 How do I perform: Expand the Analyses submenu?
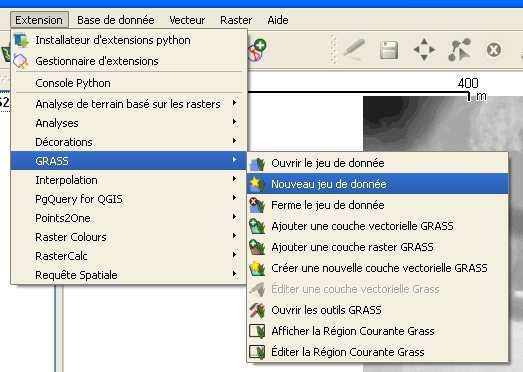click(129, 123)
